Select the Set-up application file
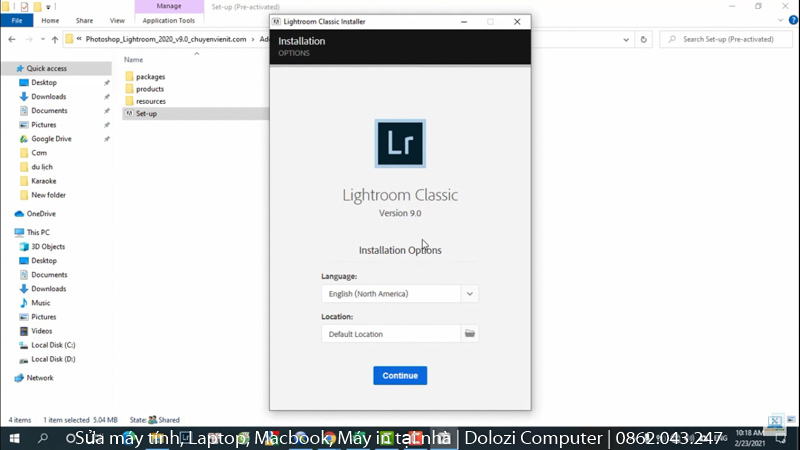This screenshot has width=800, height=450. coord(146,114)
